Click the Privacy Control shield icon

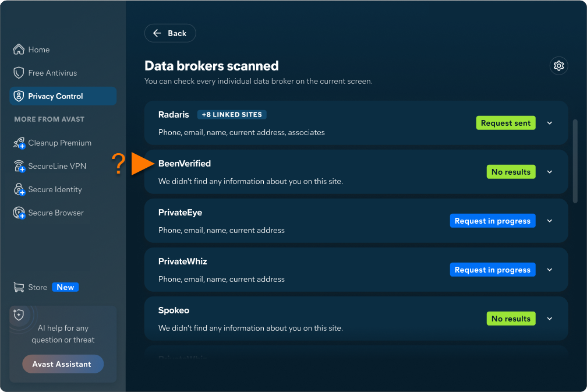pos(19,96)
